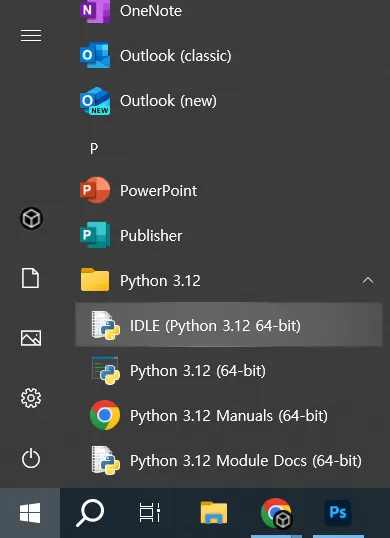390x538 pixels.
Task: Click the Outlook (new) label
Action: [x=168, y=101]
